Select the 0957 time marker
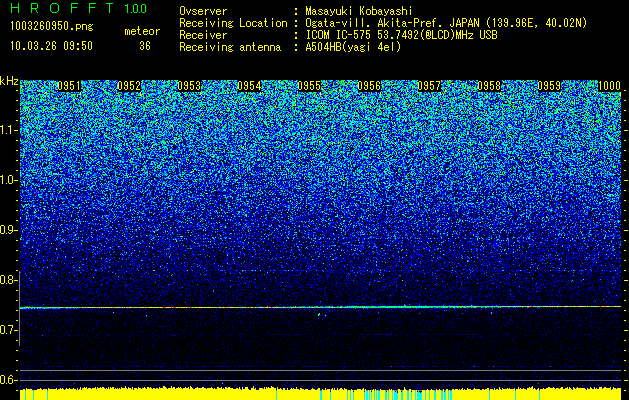This screenshot has height=400, width=629. click(429, 86)
